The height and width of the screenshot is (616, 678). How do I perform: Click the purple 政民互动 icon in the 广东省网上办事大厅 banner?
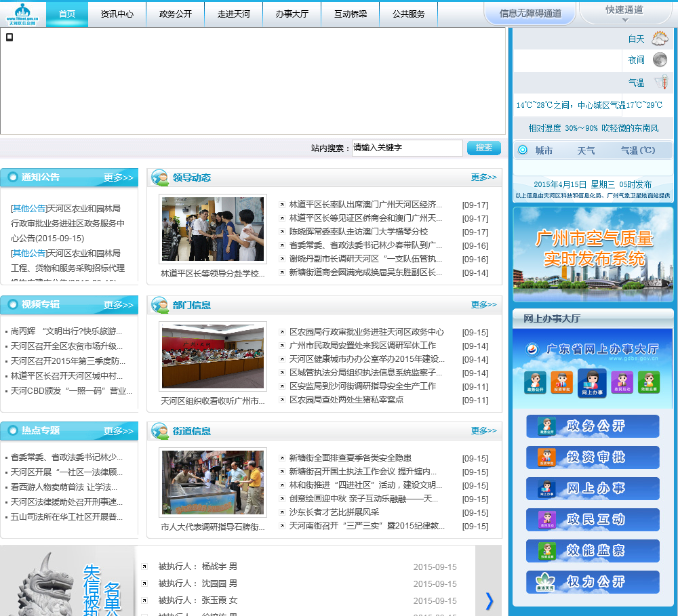622,383
